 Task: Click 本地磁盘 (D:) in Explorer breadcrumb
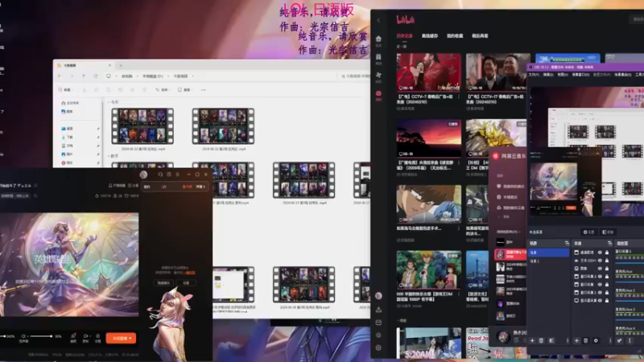pos(153,76)
